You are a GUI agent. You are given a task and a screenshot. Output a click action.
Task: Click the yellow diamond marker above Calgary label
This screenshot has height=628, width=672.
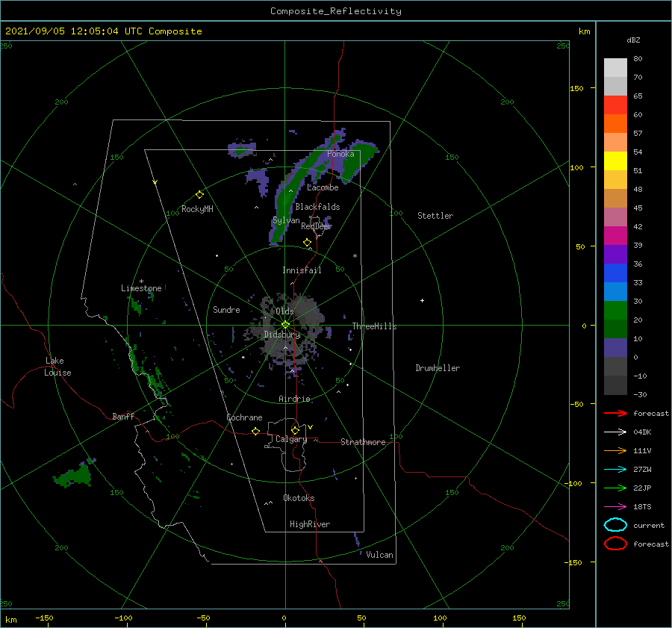295,430
